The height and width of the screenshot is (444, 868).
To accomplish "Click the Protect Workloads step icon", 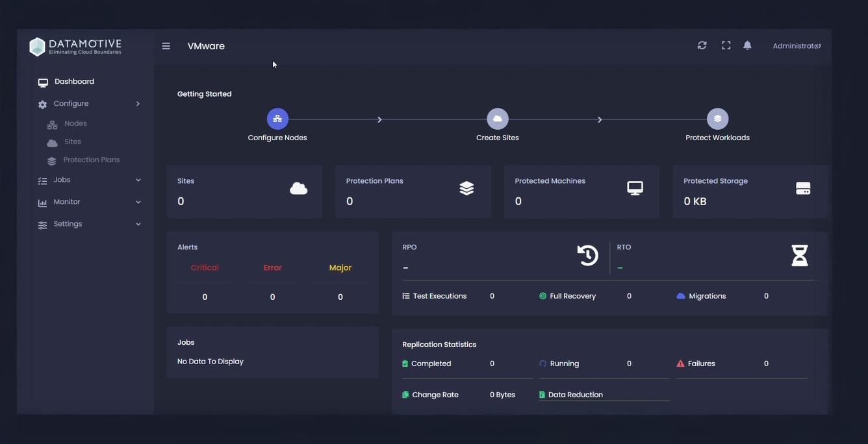I will 717,119.
